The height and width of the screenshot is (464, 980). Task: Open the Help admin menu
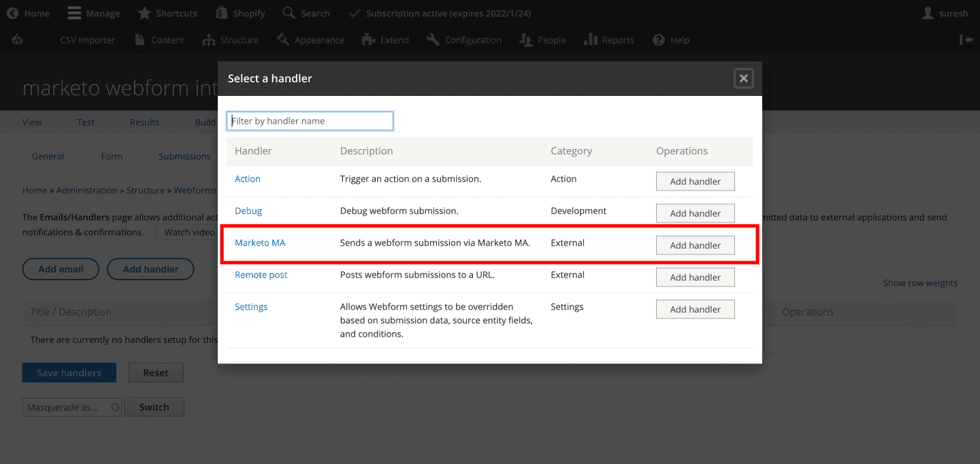[671, 40]
